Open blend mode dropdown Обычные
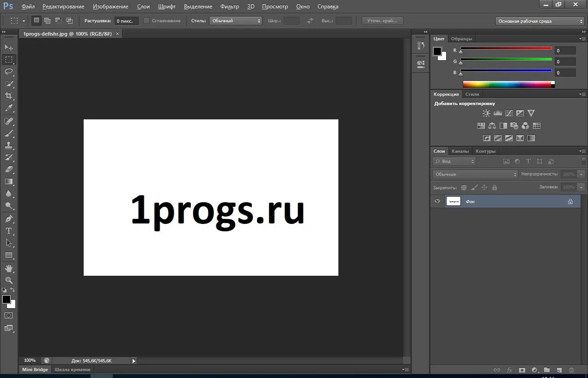This screenshot has width=588, height=378. 476,174
